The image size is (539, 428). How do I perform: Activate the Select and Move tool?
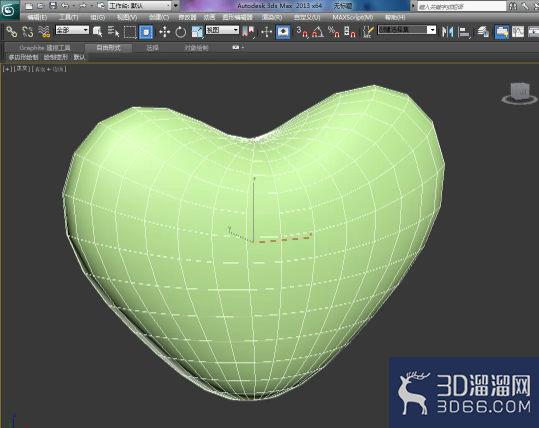[x=165, y=32]
